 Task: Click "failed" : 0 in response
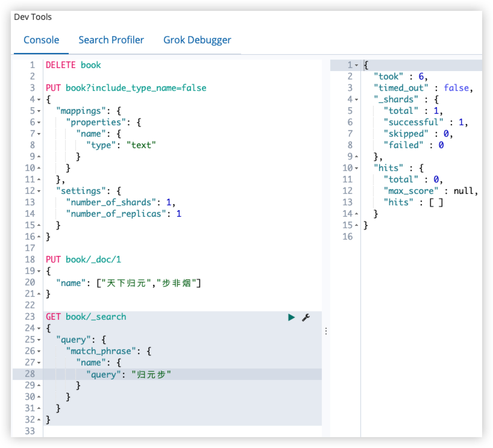[414, 145]
